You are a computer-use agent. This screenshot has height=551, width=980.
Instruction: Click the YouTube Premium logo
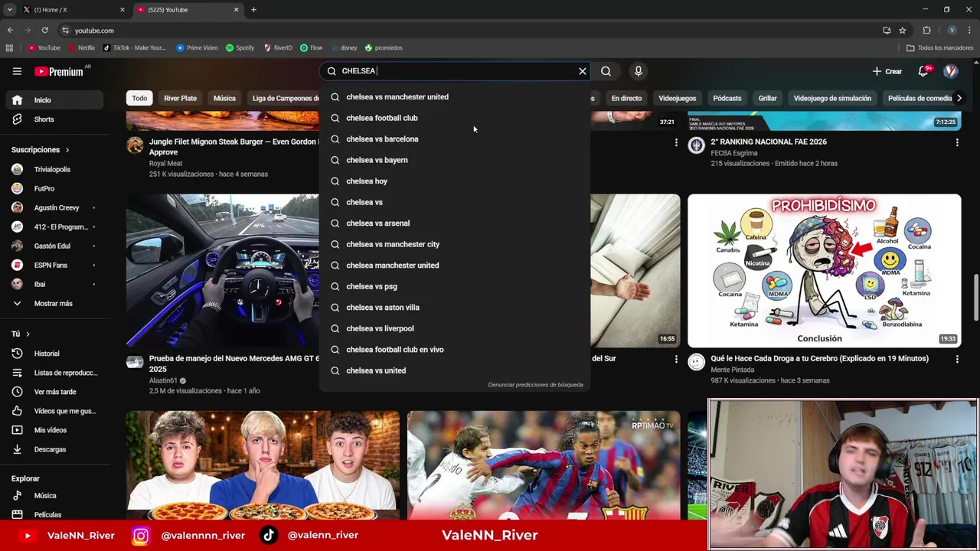click(58, 71)
